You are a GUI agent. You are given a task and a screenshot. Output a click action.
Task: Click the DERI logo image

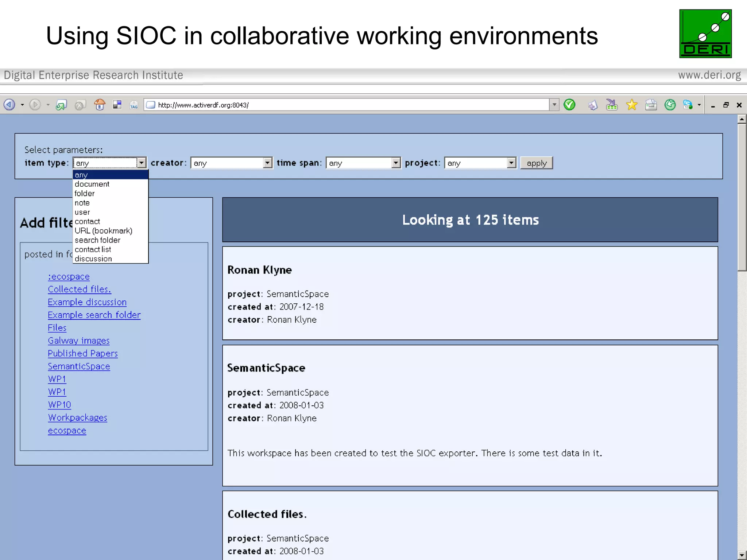click(705, 34)
